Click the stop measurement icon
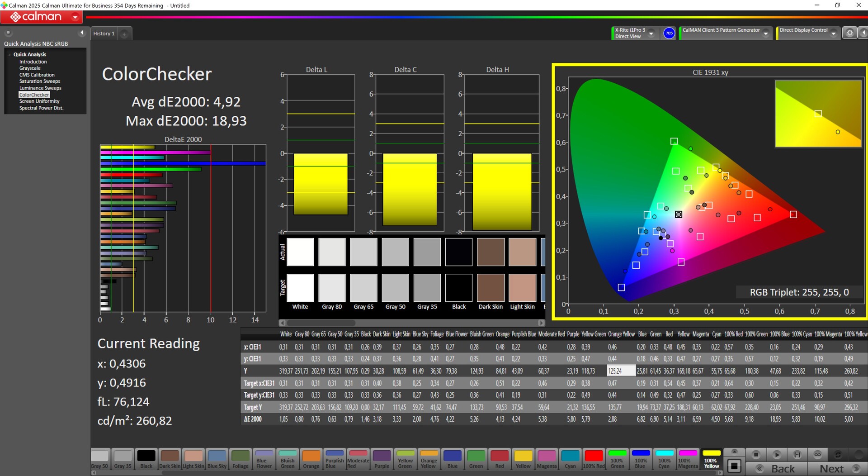868x476 pixels. coord(755,454)
